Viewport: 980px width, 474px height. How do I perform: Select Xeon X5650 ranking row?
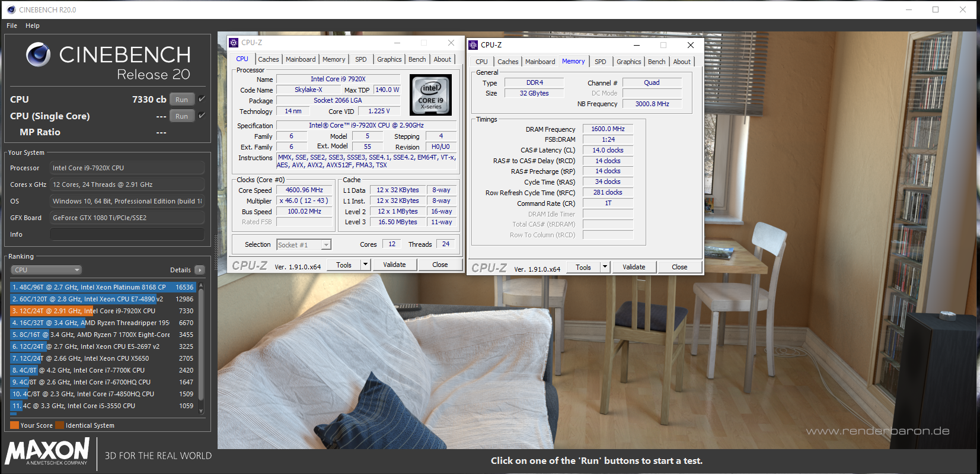click(x=103, y=358)
